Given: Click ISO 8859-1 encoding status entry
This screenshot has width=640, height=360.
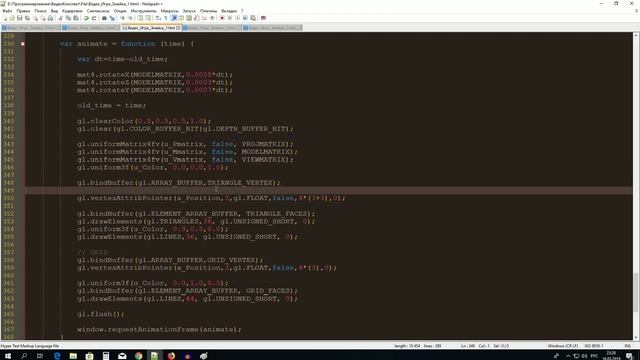Looking at the screenshot, I should pyautogui.click(x=594, y=346).
